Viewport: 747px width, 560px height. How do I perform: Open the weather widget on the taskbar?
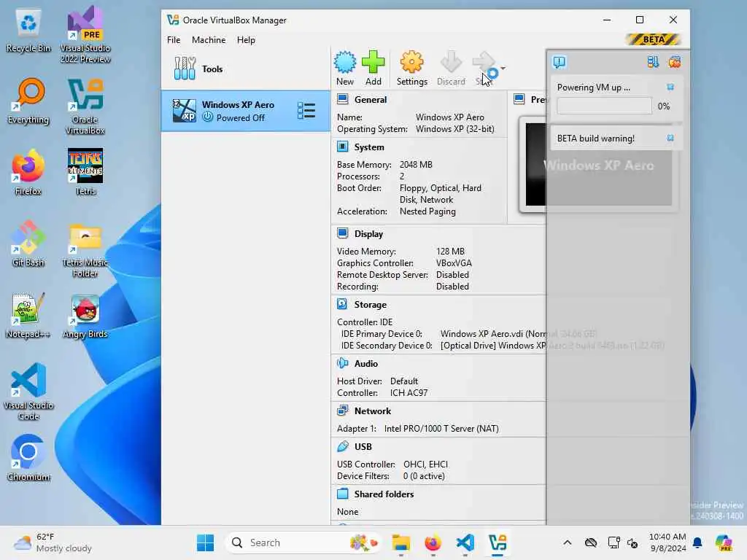(x=53, y=542)
